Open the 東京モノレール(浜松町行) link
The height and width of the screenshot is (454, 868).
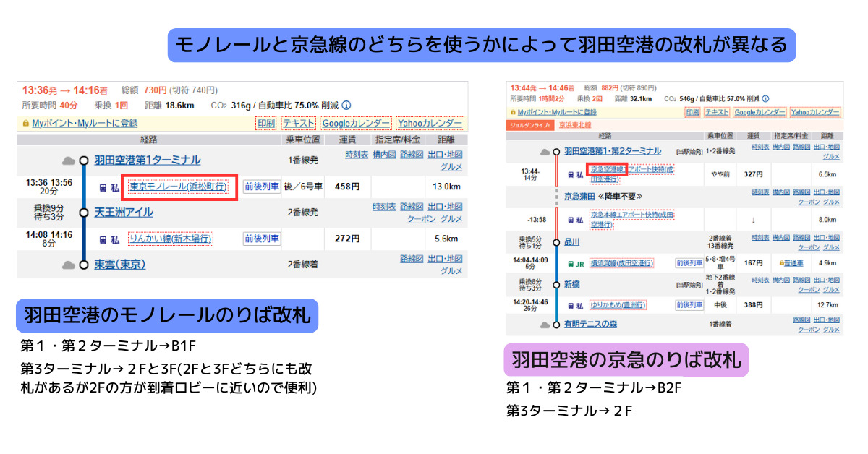pyautogui.click(x=178, y=187)
